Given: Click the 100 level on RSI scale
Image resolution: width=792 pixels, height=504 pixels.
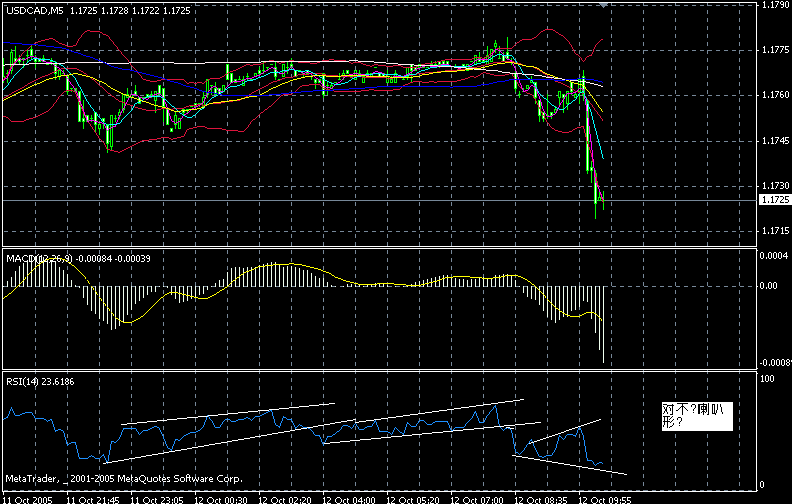Looking at the screenshot, I should point(767,379).
